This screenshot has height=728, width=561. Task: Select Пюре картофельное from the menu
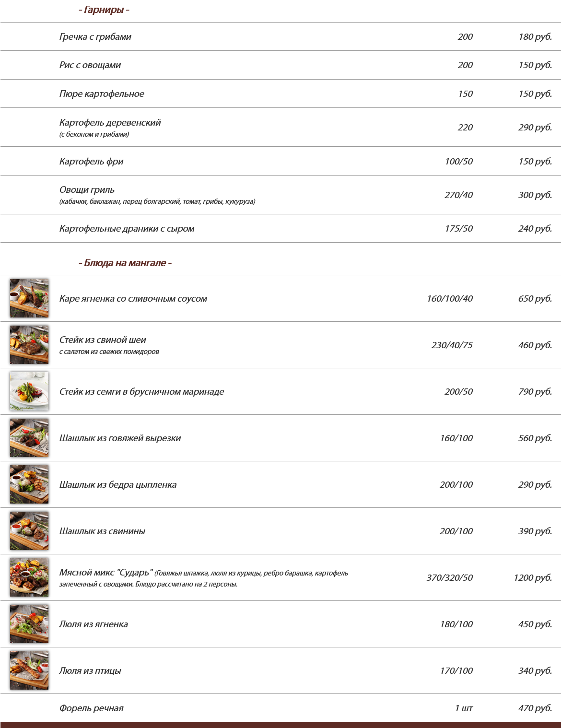(102, 94)
